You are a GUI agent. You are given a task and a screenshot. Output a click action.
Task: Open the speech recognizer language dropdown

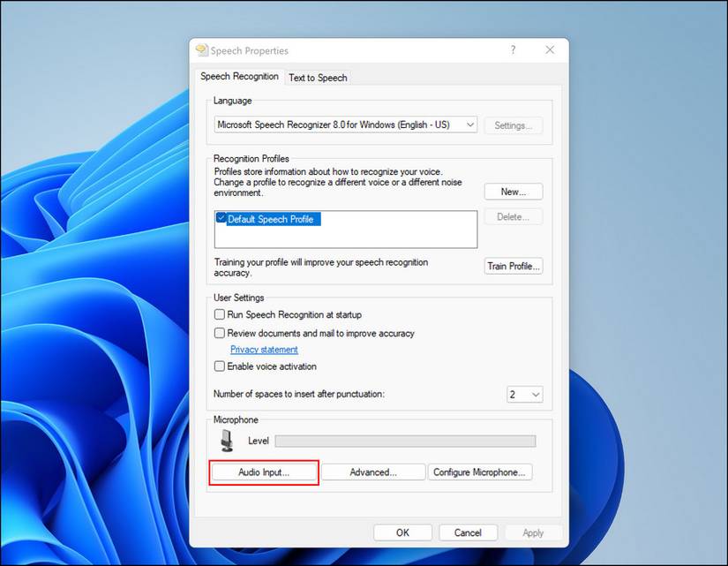coord(469,125)
